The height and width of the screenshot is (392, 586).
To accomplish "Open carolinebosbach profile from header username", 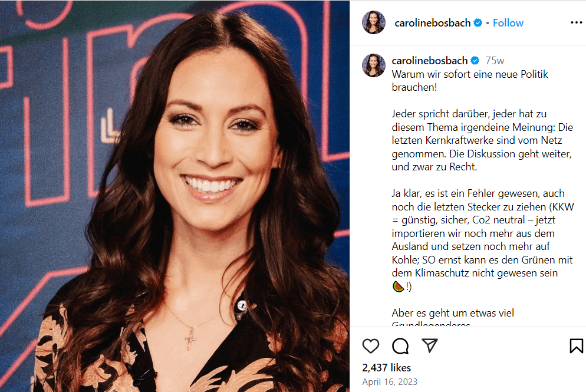I will coord(432,23).
